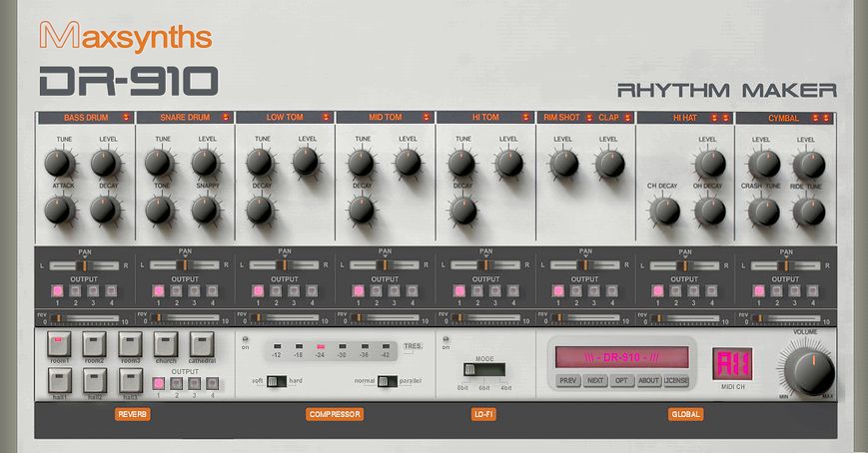This screenshot has width=868, height=453.
Task: Choose the cathedral reverb preset button
Action: point(203,345)
